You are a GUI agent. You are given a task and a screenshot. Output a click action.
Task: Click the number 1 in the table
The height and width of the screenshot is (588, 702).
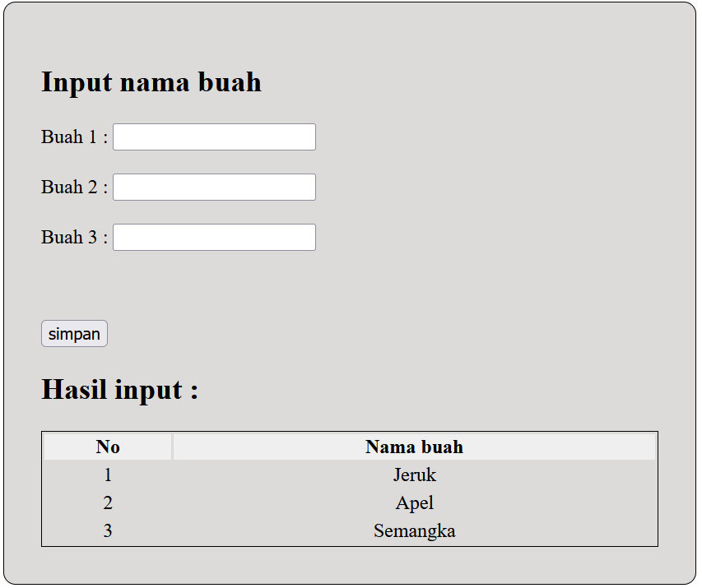107,475
